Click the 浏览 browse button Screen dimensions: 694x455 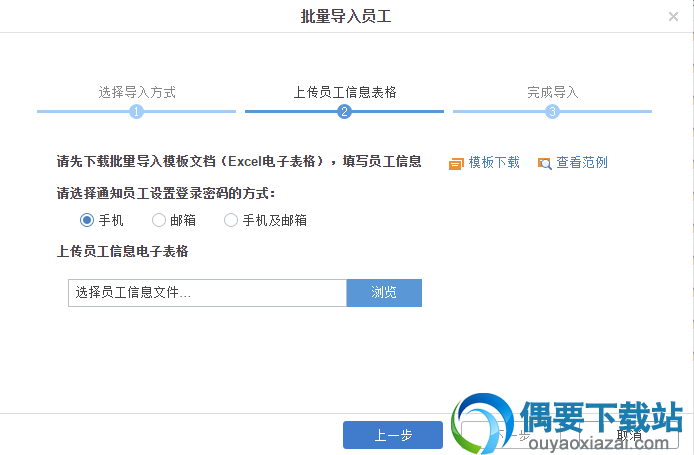pyautogui.click(x=384, y=293)
